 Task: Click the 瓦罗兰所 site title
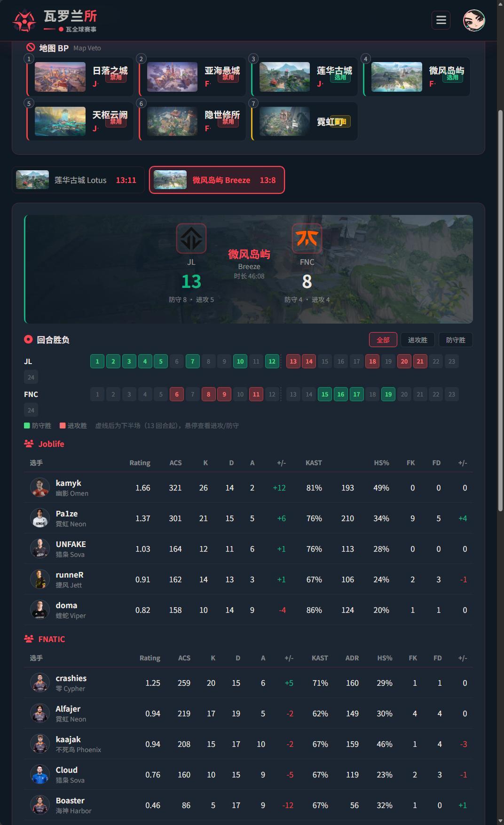pyautogui.click(x=71, y=16)
